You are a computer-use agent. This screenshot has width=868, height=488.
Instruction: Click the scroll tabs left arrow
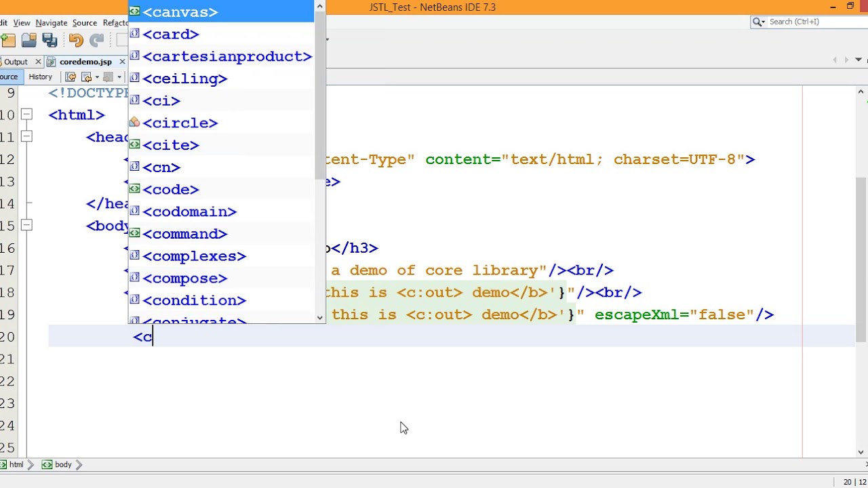tap(835, 60)
